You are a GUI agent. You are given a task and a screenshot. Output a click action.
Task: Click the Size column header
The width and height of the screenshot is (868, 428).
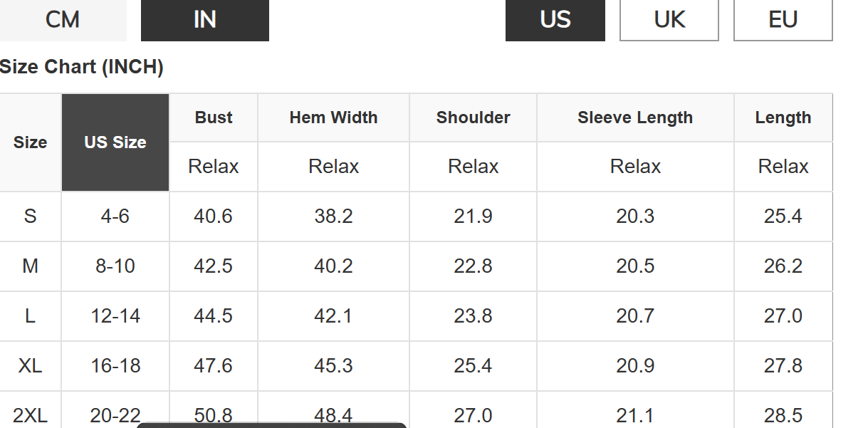[30, 142]
